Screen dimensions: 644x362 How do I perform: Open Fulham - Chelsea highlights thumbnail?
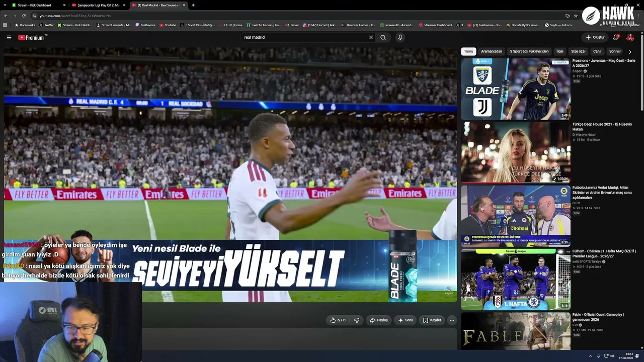coord(516,279)
